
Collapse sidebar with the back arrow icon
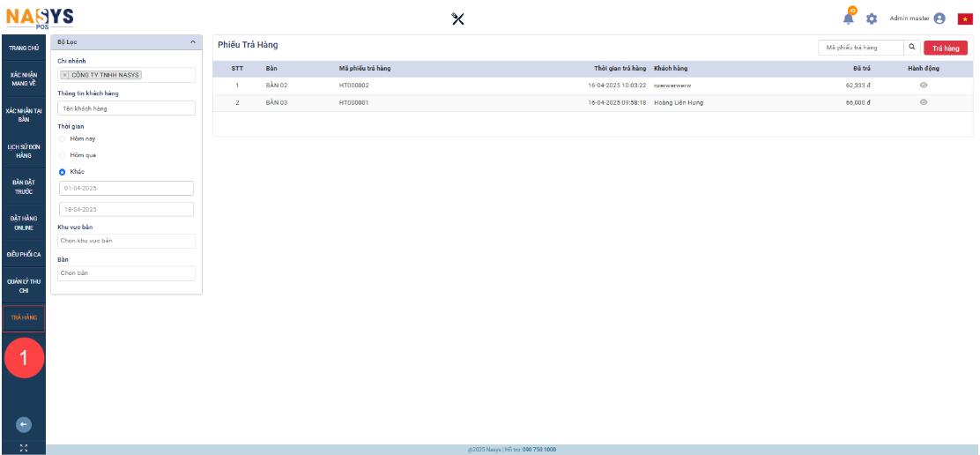click(x=24, y=424)
